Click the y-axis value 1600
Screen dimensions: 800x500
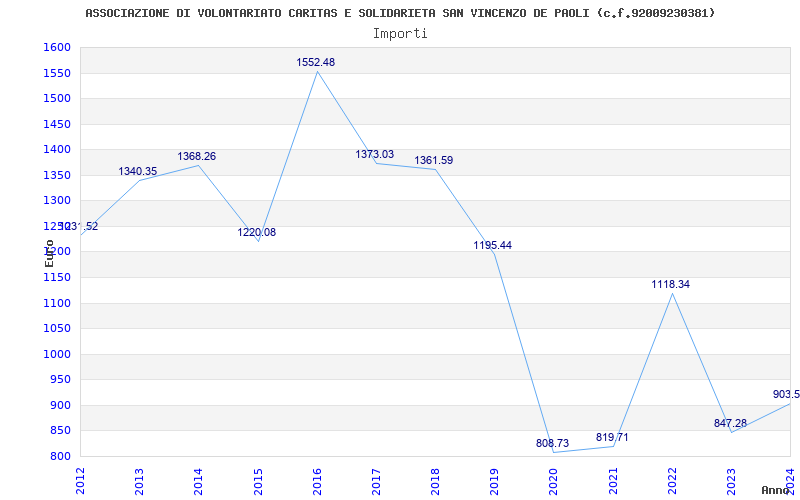tap(57, 47)
